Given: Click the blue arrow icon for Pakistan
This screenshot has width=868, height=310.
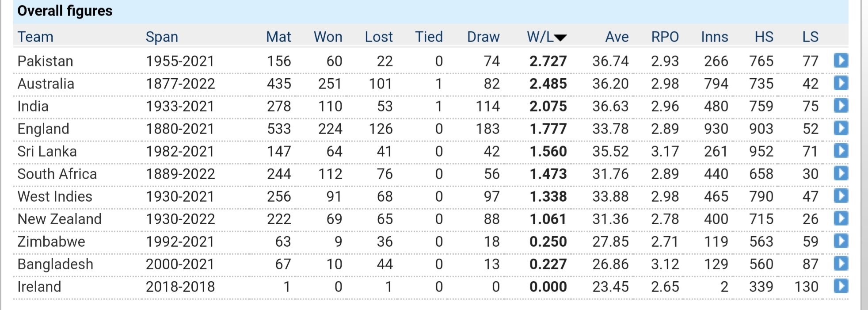Looking at the screenshot, I should [x=841, y=61].
